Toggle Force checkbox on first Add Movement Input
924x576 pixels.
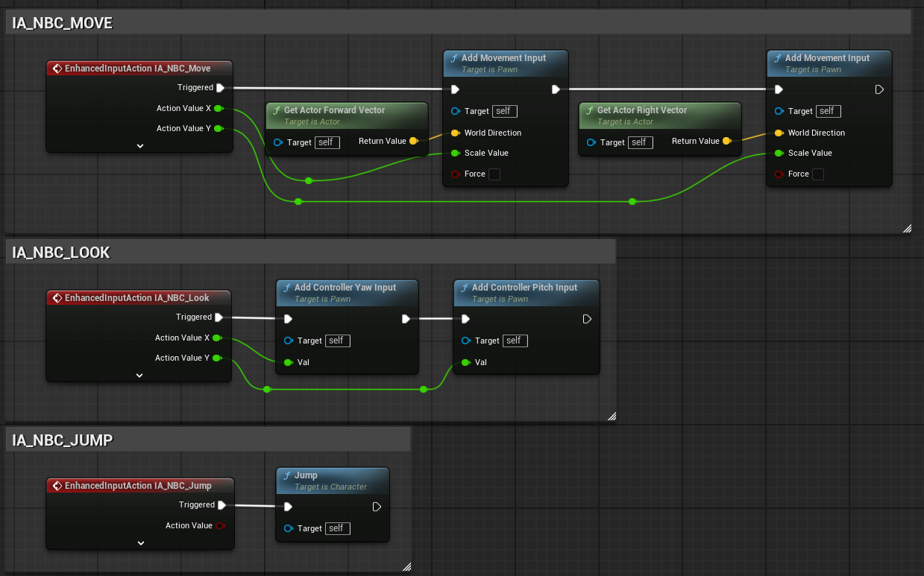coord(494,174)
